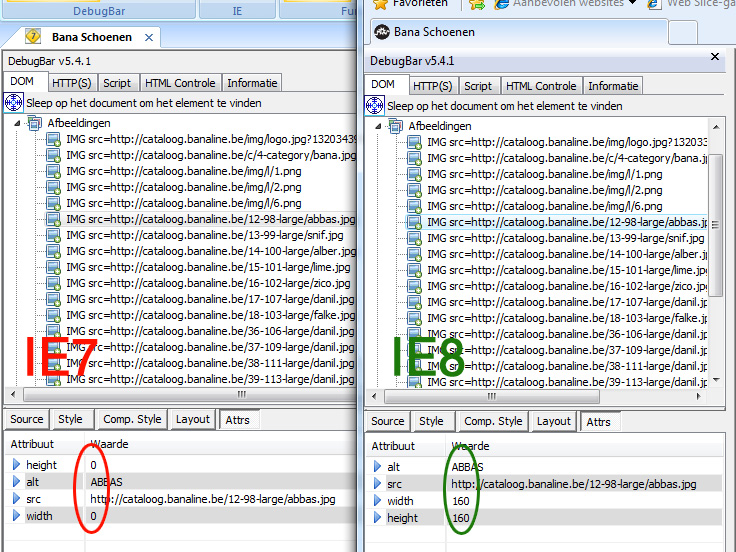Click the scroll down arrow in IE8 DOM tree
Screen dimensions: 736x552
716,379
